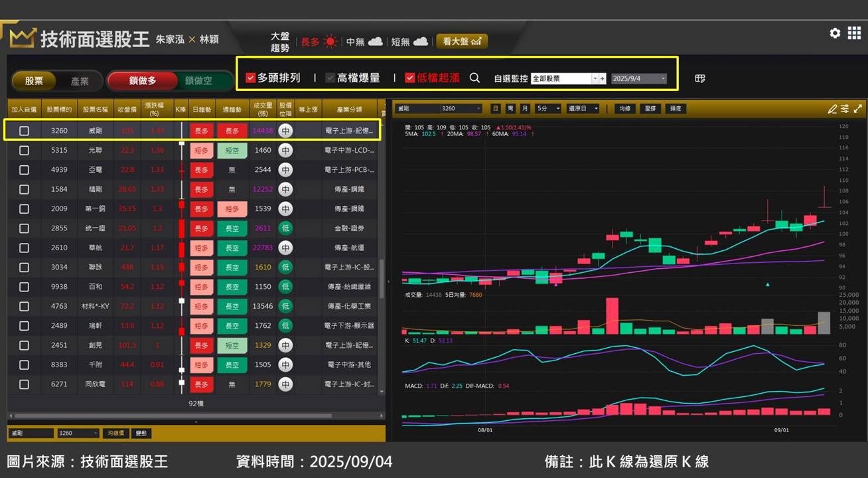
Task: Check the watchlist box for 同欣電 6271
Action: 24,384
